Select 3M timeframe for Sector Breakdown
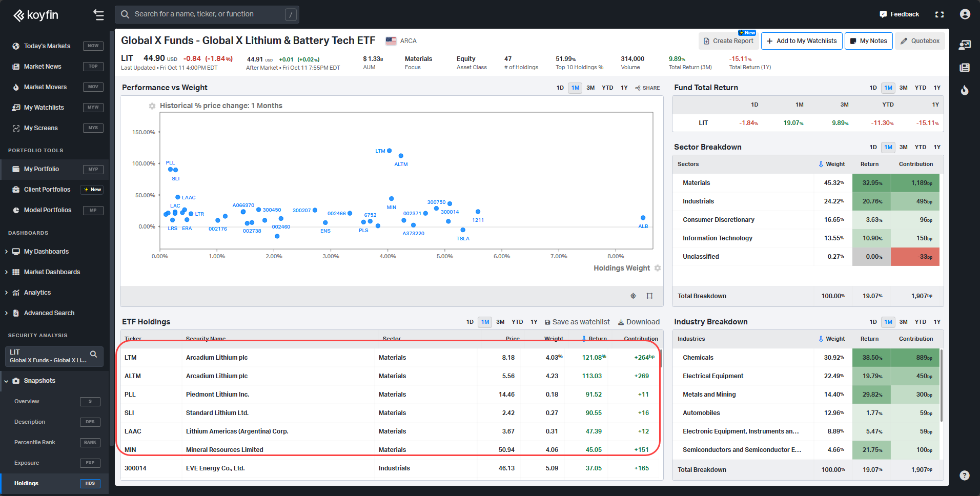The width and height of the screenshot is (980, 496). pyautogui.click(x=903, y=147)
